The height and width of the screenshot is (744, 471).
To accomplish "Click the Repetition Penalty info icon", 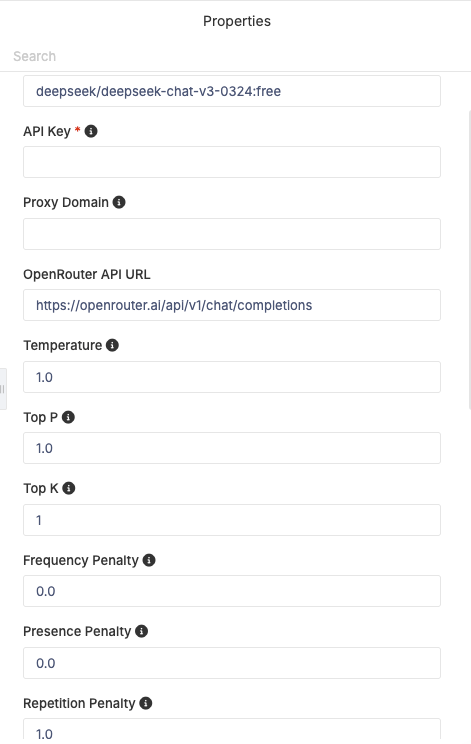I will click(x=146, y=703).
